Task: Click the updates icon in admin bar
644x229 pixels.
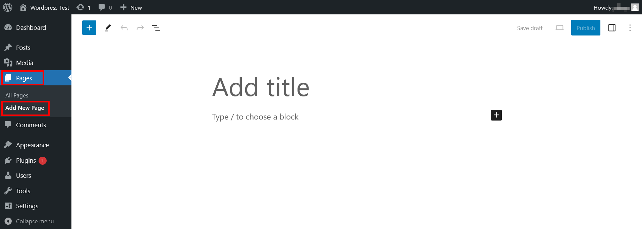Action: point(84,7)
